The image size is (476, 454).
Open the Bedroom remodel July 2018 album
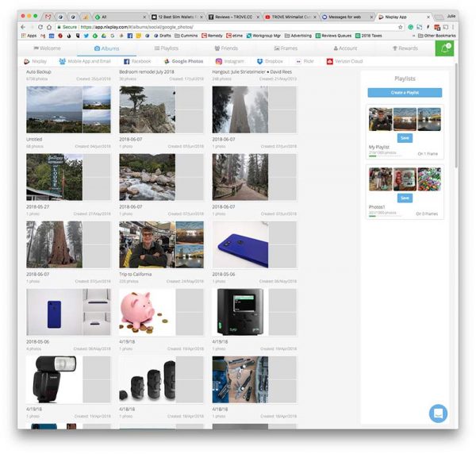(161, 110)
